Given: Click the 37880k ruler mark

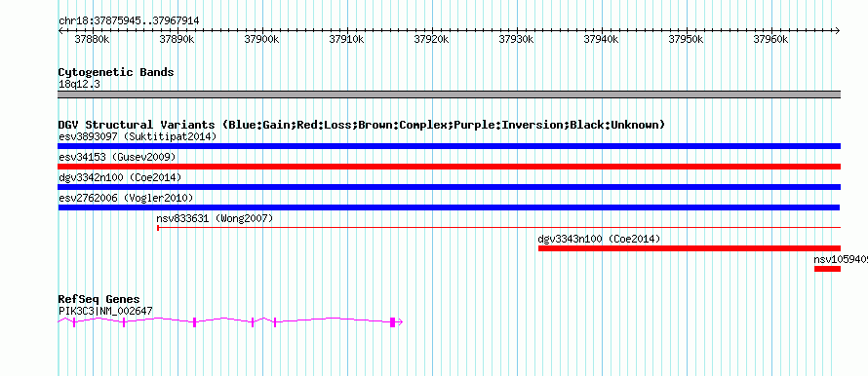Looking at the screenshot, I should [92, 39].
